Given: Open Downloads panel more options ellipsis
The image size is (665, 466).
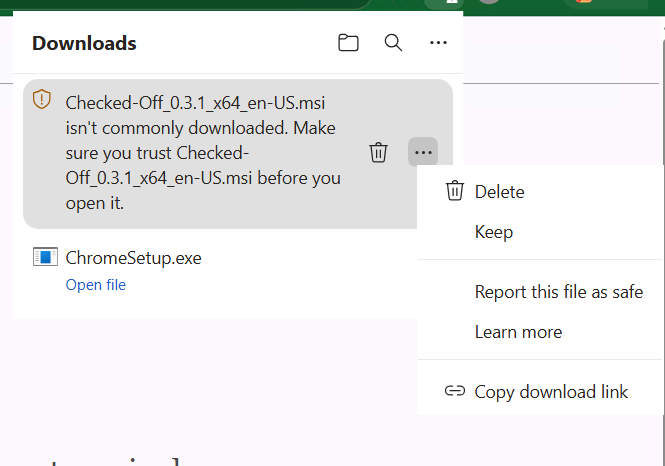Looking at the screenshot, I should pos(438,42).
